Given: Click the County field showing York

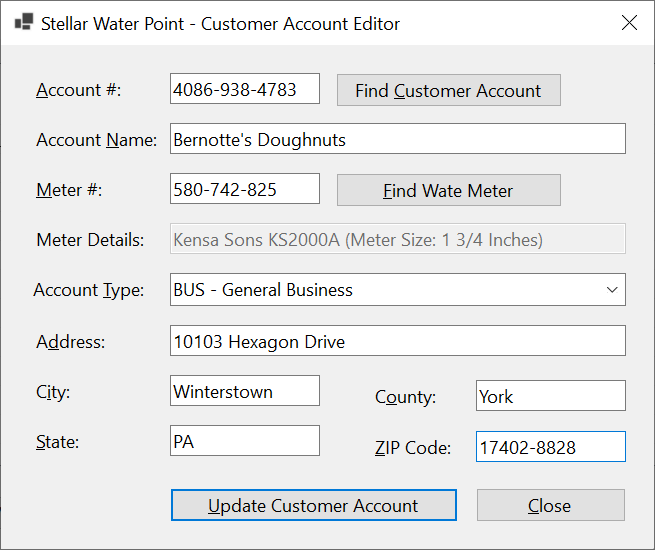Looking at the screenshot, I should tap(551, 396).
